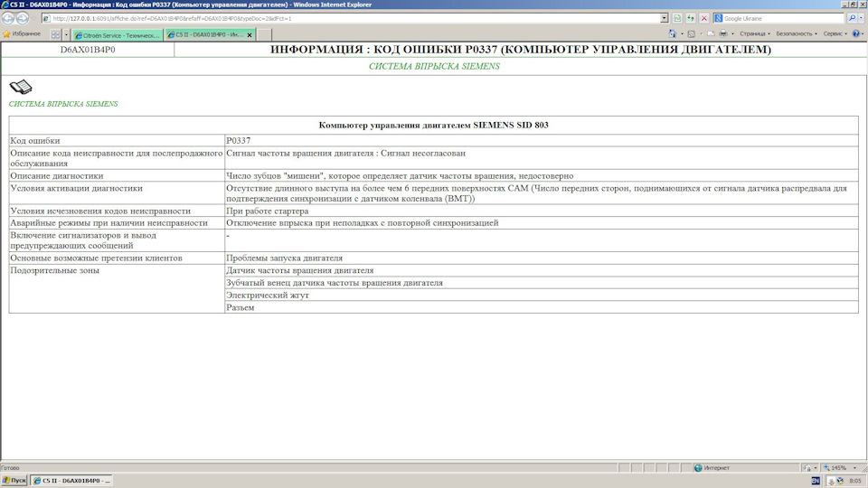Click the Google Ukraine search box

[783, 18]
